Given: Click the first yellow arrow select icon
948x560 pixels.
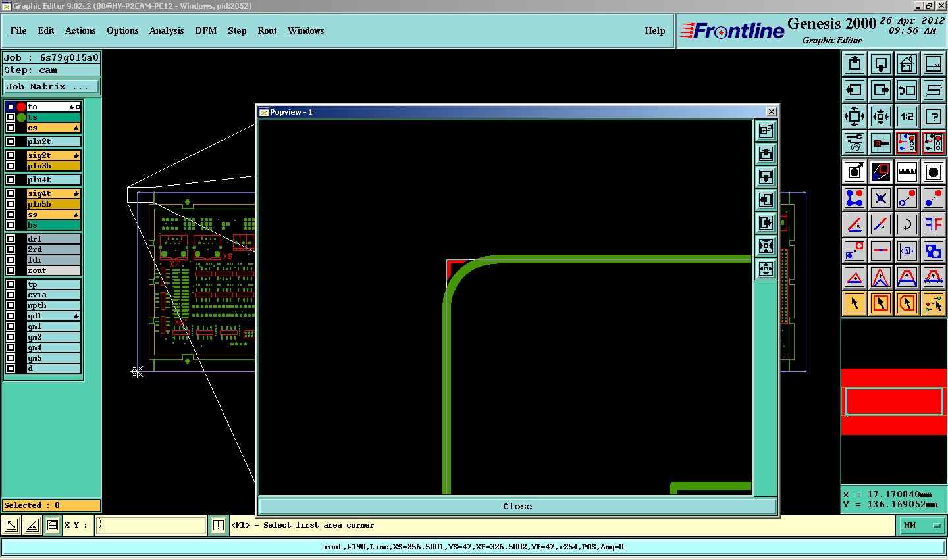Looking at the screenshot, I should pos(854,303).
